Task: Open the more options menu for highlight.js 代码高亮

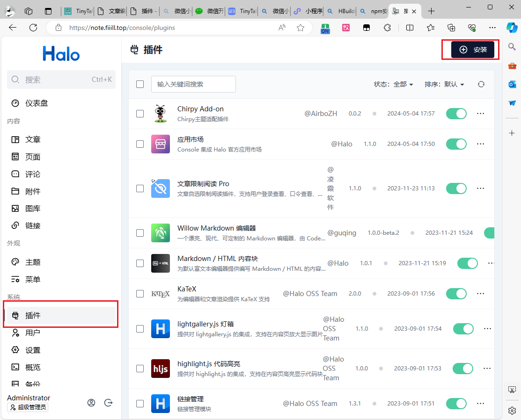Action: [x=487, y=369]
